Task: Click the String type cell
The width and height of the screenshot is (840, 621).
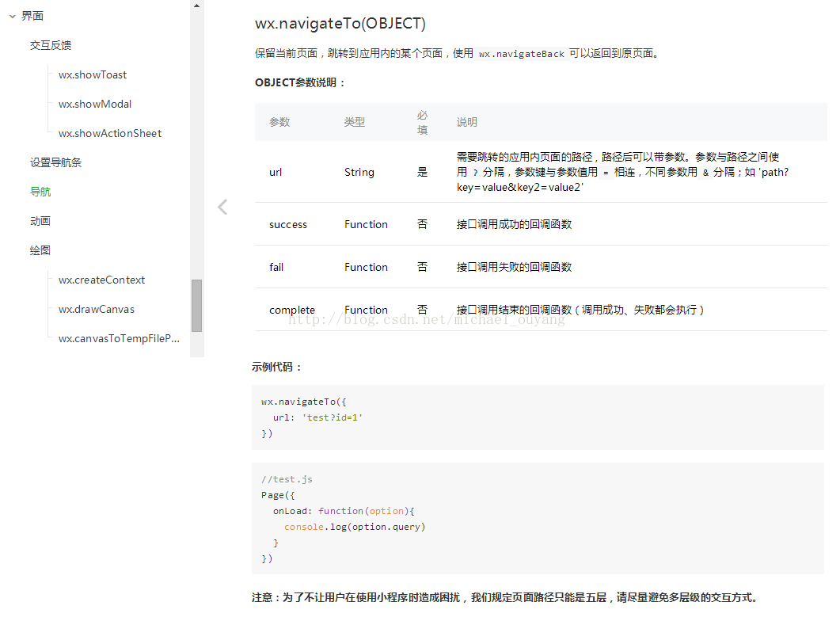Action: pyautogui.click(x=359, y=172)
